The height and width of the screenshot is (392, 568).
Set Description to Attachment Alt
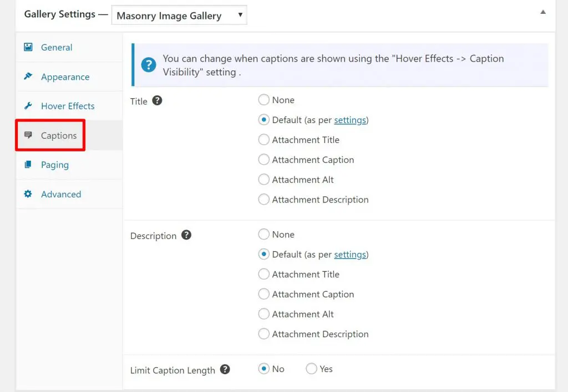click(x=264, y=314)
